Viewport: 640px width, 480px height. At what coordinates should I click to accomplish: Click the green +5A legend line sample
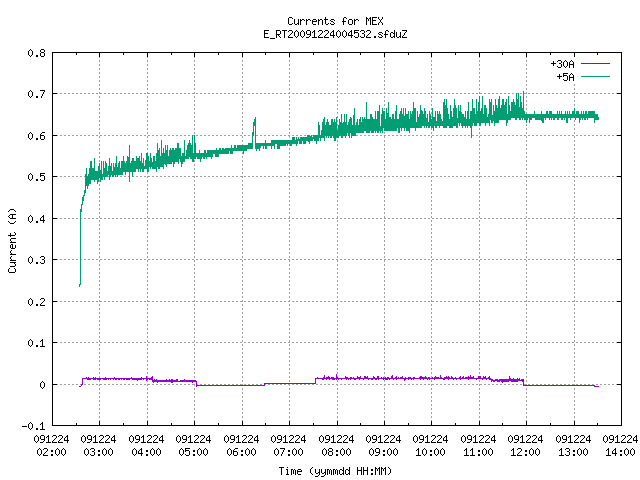coord(595,76)
